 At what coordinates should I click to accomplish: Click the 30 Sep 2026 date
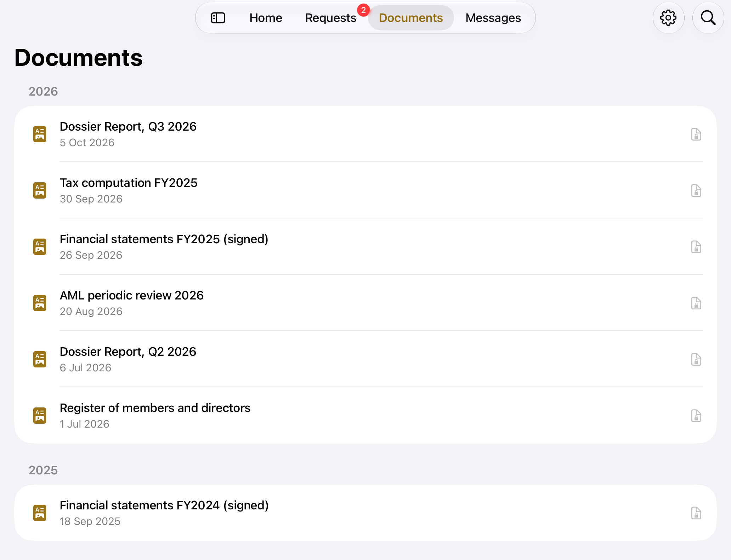point(91,199)
